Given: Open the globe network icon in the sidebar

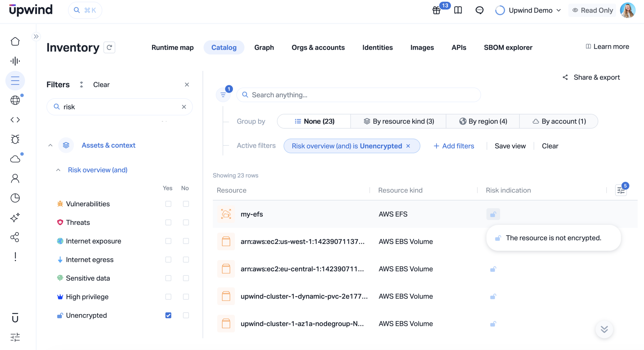Looking at the screenshot, I should click(15, 100).
